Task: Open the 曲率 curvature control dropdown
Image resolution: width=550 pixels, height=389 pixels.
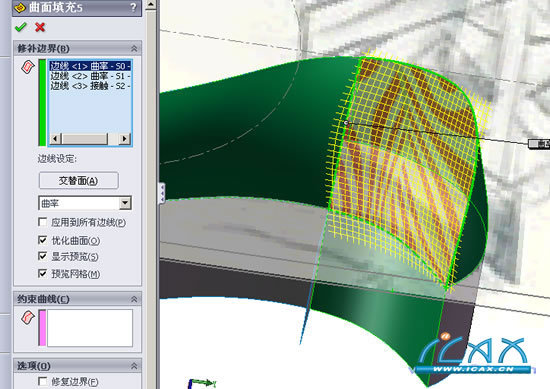Action: tap(125, 203)
